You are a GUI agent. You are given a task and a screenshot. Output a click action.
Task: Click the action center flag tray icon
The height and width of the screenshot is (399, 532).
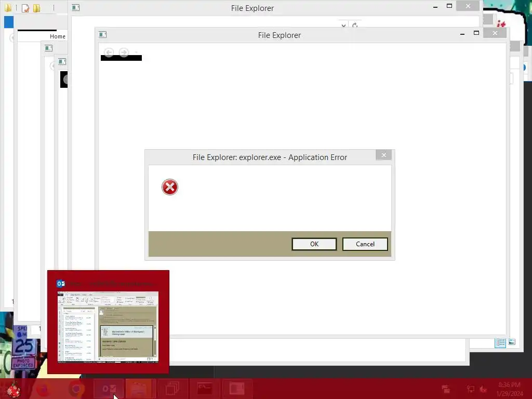point(445,389)
